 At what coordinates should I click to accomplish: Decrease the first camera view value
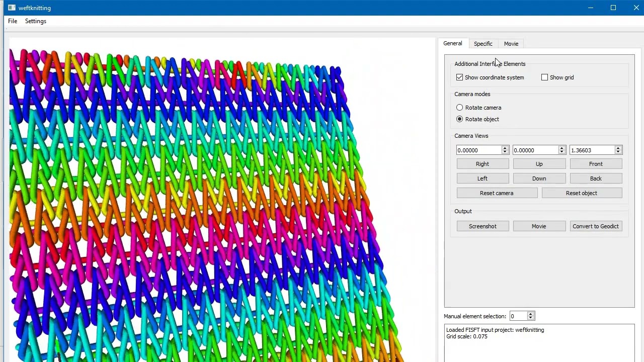coord(505,152)
